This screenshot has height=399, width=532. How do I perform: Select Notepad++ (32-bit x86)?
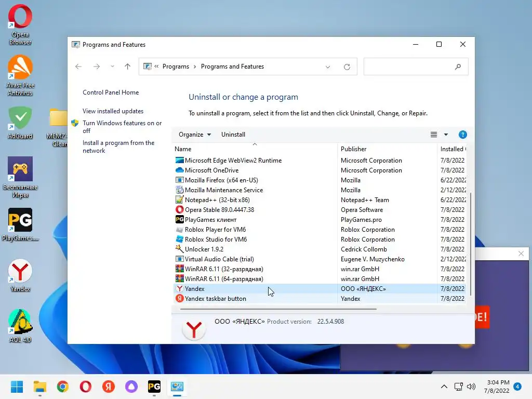click(319, 200)
